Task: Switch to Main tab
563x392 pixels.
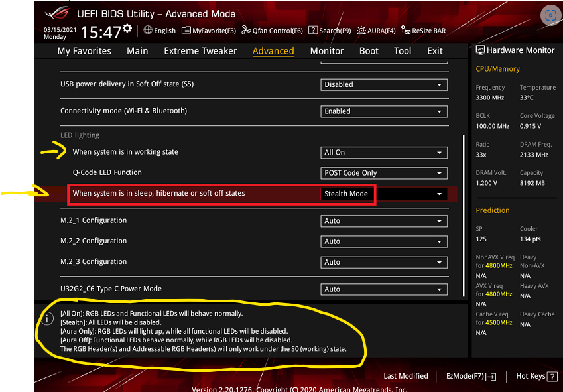Action: 137,51
